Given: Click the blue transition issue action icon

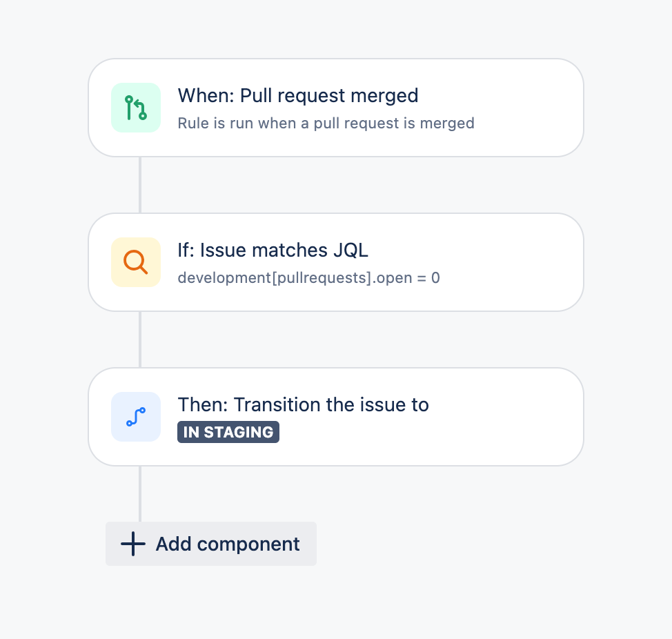Looking at the screenshot, I should coord(136,417).
